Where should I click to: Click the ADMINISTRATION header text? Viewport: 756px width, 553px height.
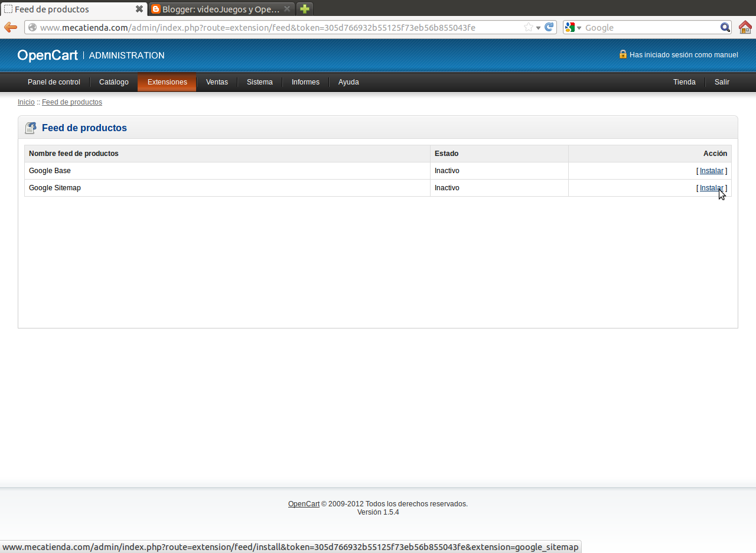(x=127, y=55)
